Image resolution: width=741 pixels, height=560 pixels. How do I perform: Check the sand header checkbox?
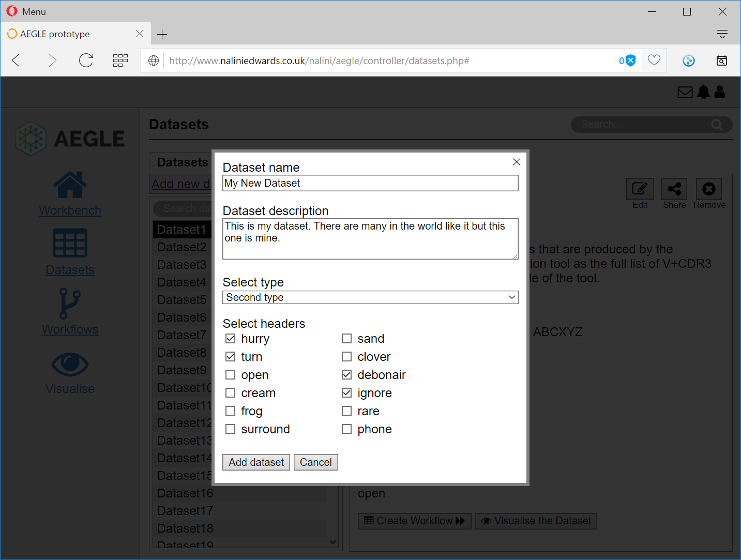347,339
